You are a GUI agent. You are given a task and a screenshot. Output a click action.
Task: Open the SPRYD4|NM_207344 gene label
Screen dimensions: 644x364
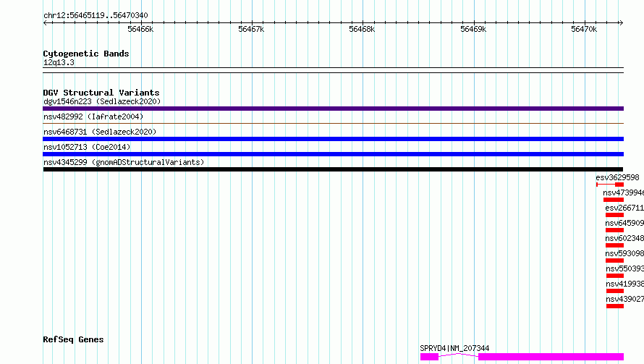[454, 348]
